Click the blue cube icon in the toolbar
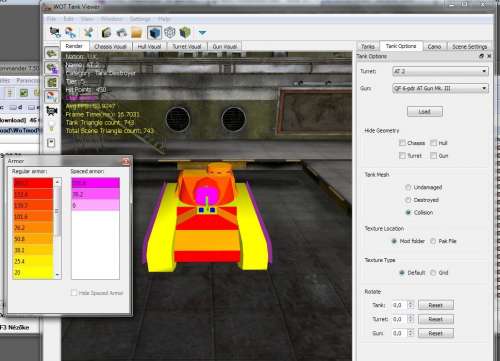 [x=154, y=33]
